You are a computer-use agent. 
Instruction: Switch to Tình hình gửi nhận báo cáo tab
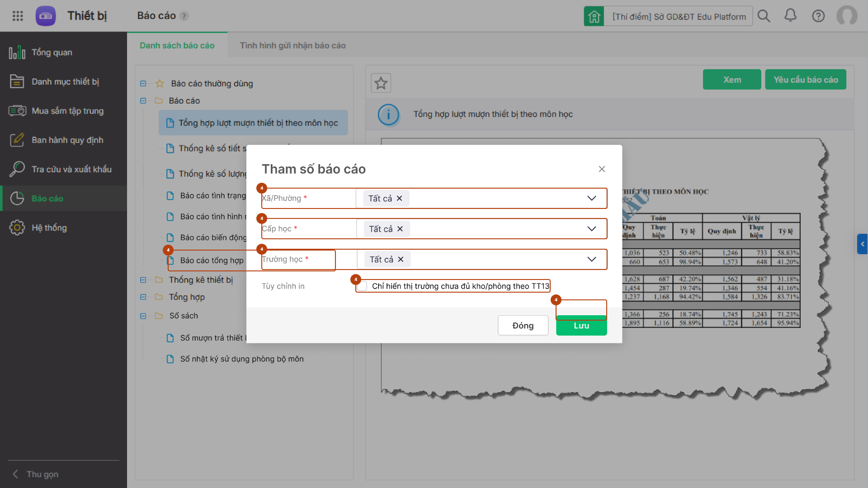292,45
